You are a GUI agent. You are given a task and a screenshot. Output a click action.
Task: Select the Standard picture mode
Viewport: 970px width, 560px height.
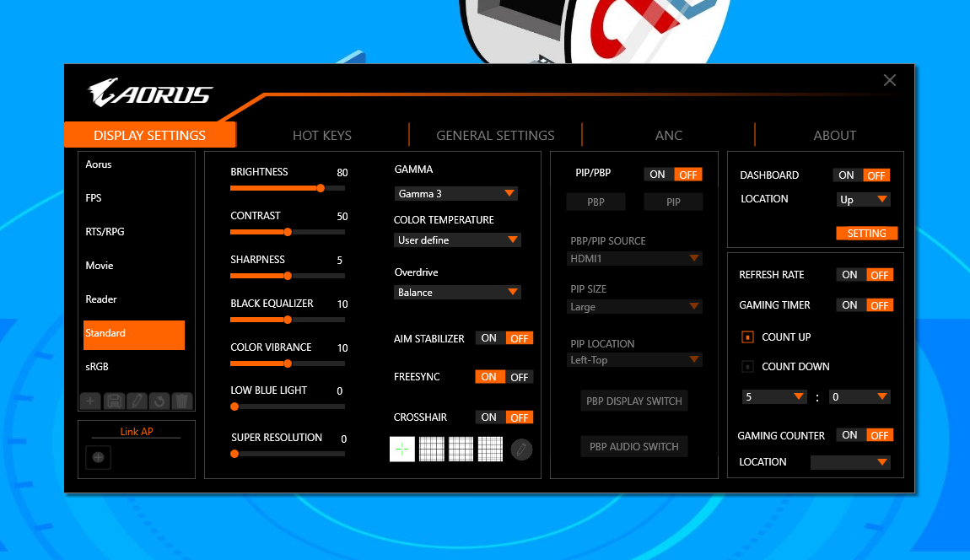[x=133, y=335]
